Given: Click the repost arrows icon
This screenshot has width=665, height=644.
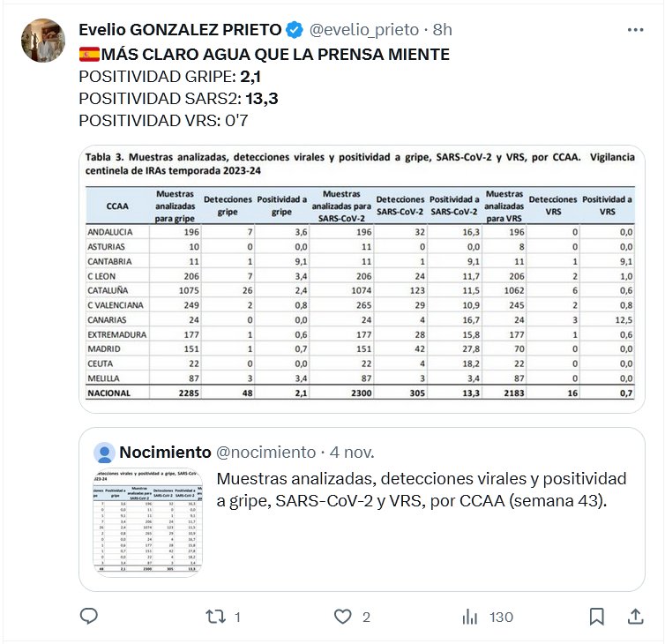Looking at the screenshot, I should 215,617.
